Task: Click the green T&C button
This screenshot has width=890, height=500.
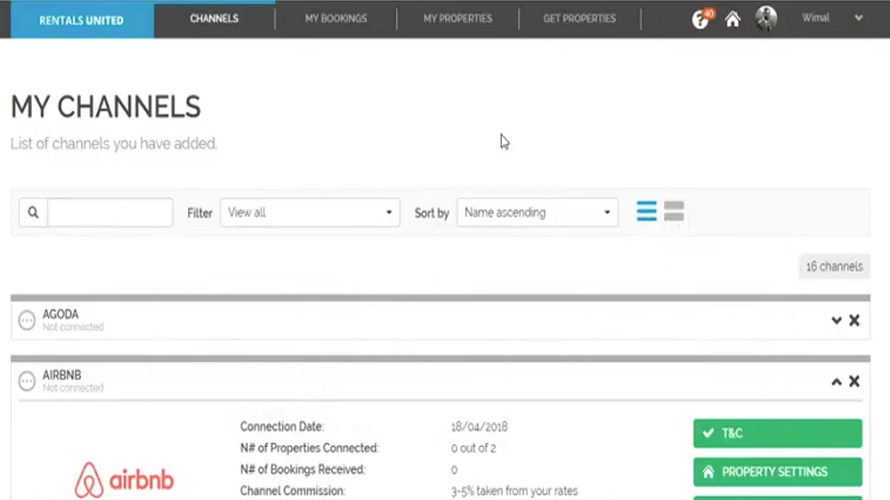Action: coord(778,434)
